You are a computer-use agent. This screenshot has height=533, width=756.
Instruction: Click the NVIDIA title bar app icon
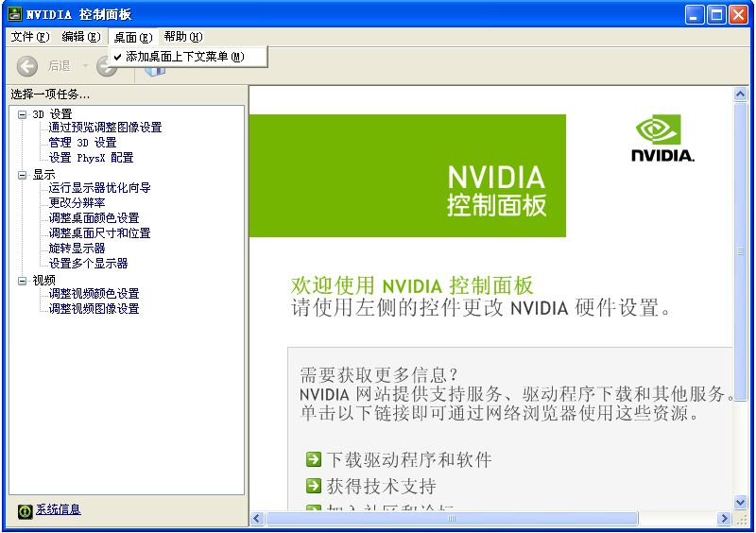click(x=15, y=14)
